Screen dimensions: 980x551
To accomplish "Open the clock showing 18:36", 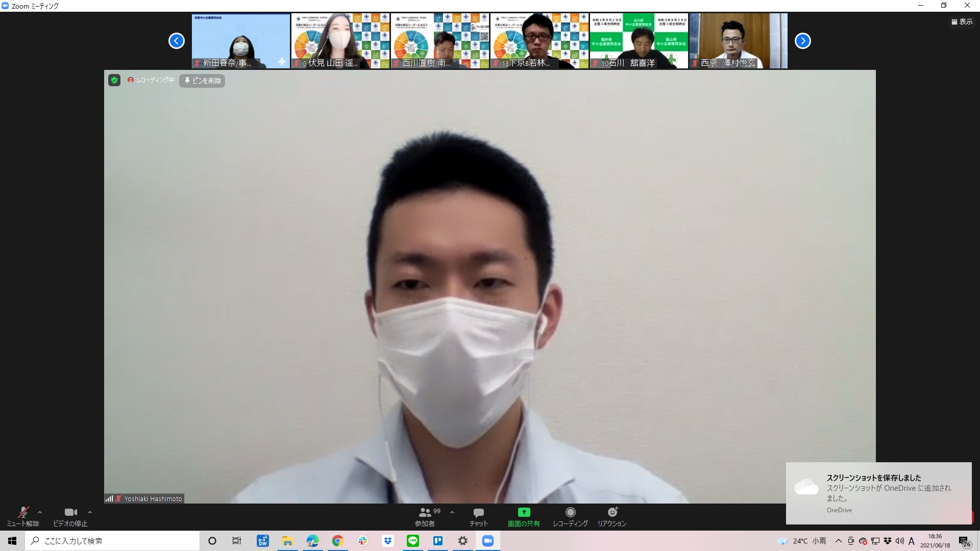I will [x=935, y=541].
